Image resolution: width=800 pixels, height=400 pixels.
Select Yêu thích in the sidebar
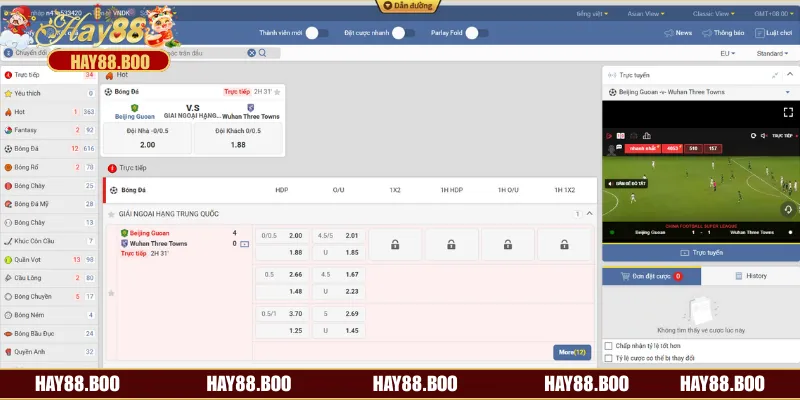(x=49, y=93)
